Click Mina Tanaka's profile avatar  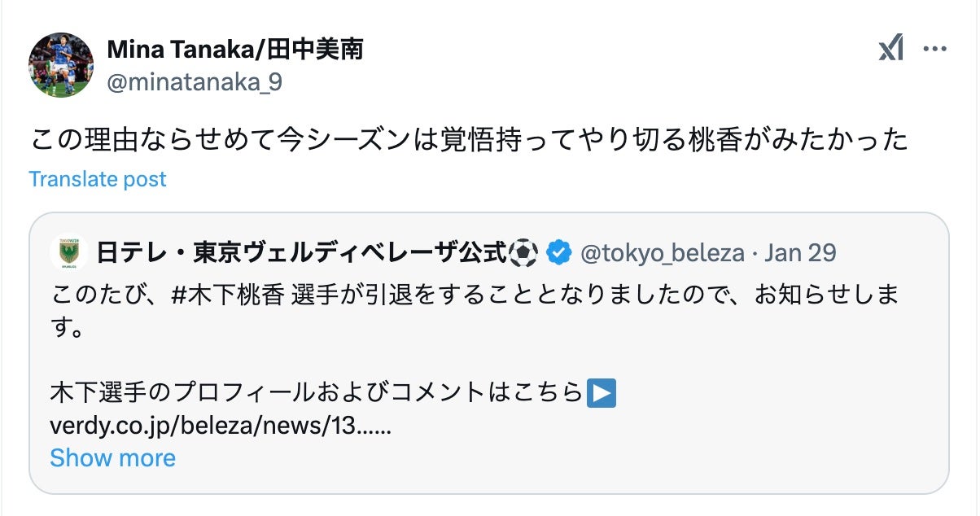pos(61,65)
